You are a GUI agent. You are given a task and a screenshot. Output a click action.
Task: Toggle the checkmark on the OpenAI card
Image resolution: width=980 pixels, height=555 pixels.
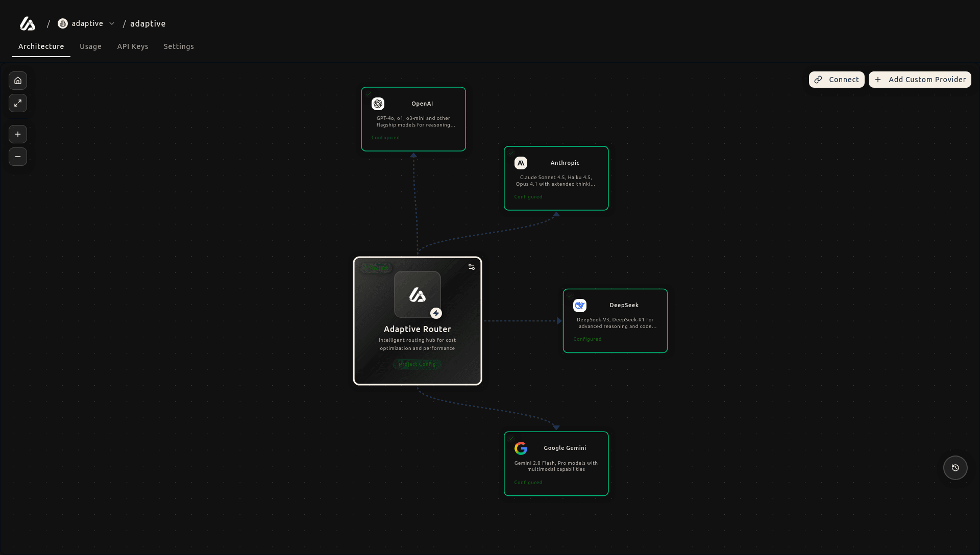click(x=369, y=94)
